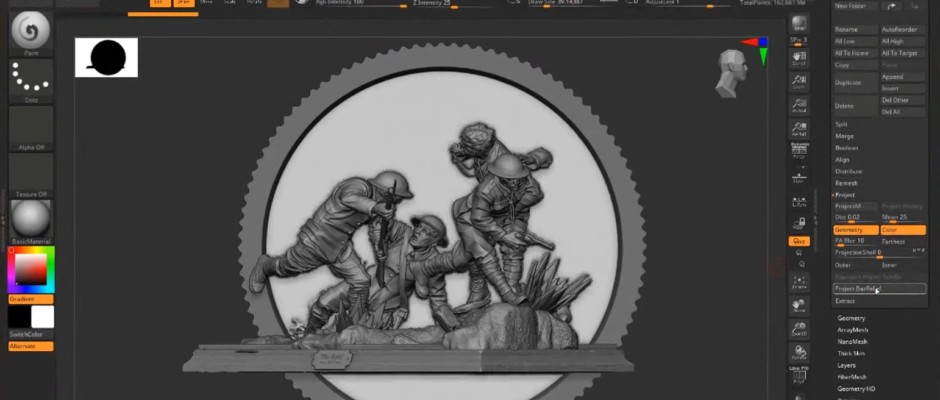
Task: Open the Paint brush selector
Action: point(30,32)
